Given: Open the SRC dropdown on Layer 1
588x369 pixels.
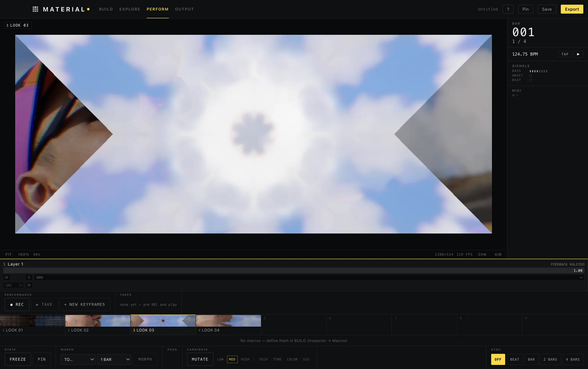Looking at the screenshot, I should click(14, 285).
